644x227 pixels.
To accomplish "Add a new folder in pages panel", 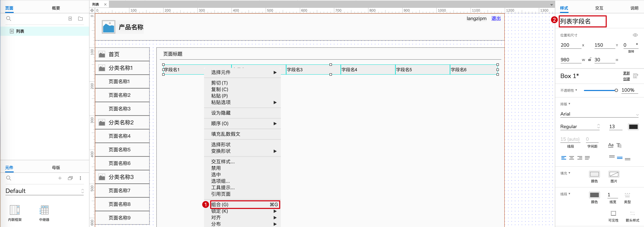I will pyautogui.click(x=80, y=18).
